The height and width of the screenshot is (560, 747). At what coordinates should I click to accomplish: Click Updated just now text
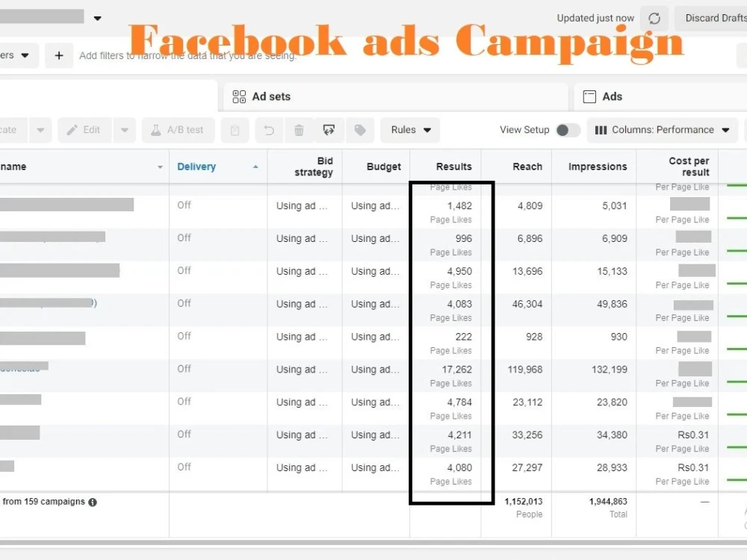(x=595, y=18)
